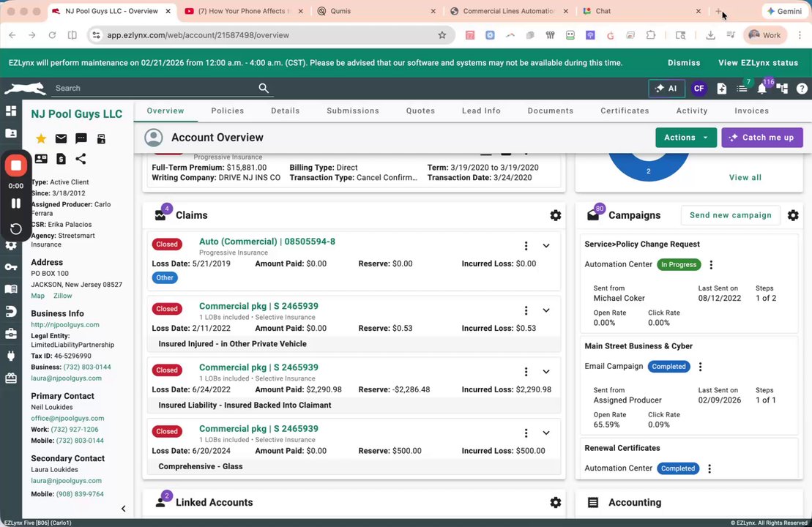Switch to the Quotes tab

[x=420, y=111]
